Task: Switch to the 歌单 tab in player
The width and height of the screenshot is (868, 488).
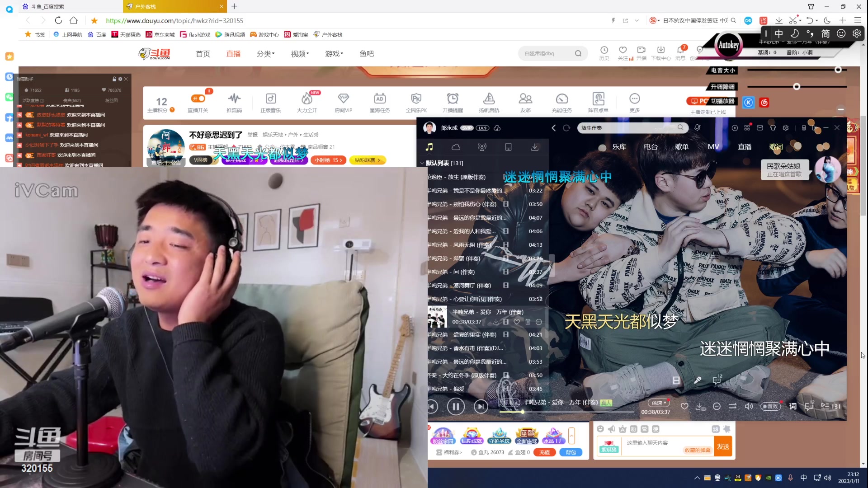Action: pos(682,147)
